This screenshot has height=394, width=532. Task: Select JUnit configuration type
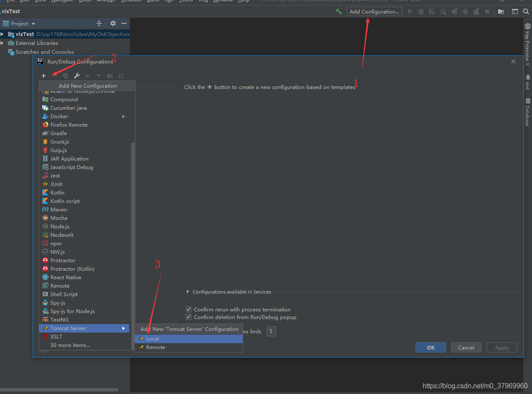84,184
